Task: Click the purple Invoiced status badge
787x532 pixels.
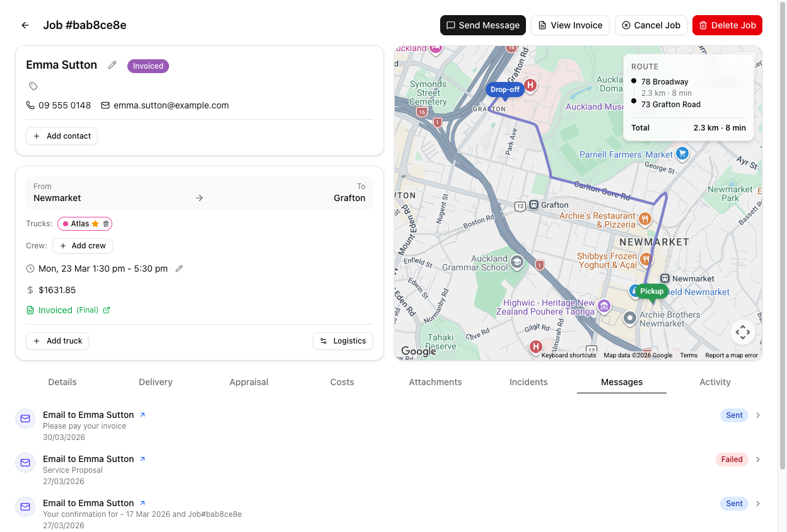Action: [x=148, y=66]
